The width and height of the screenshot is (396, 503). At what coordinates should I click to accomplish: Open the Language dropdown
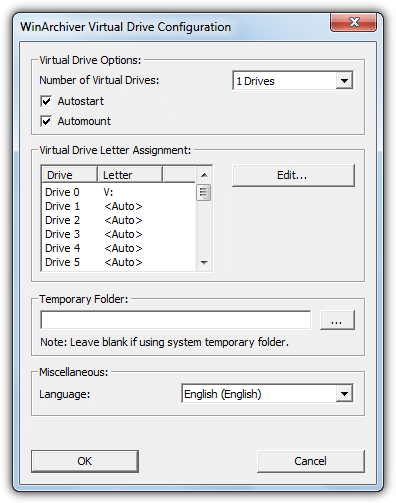click(x=267, y=394)
